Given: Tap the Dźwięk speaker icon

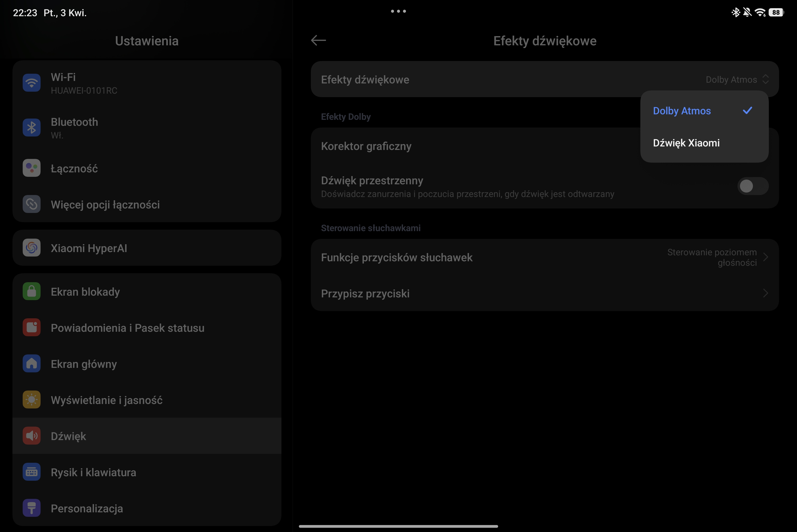Looking at the screenshot, I should pos(32,436).
